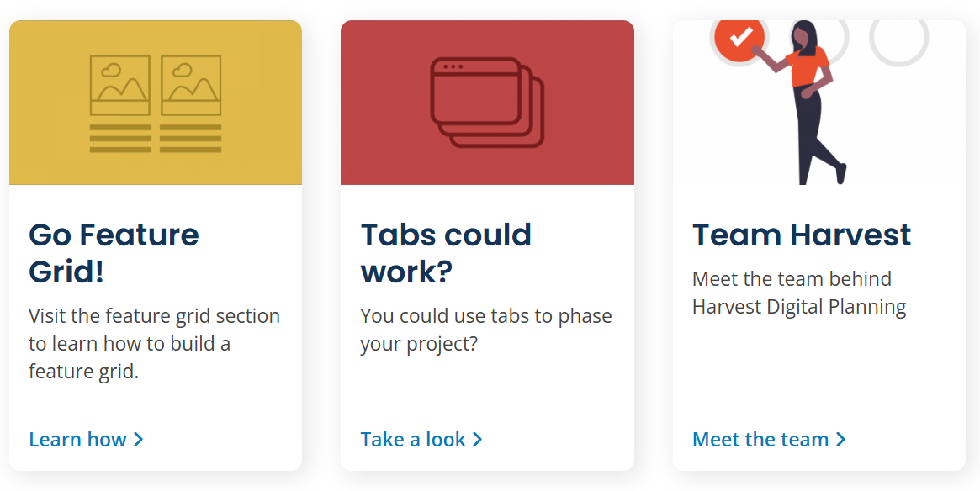Click the feature grid description text

click(155, 344)
